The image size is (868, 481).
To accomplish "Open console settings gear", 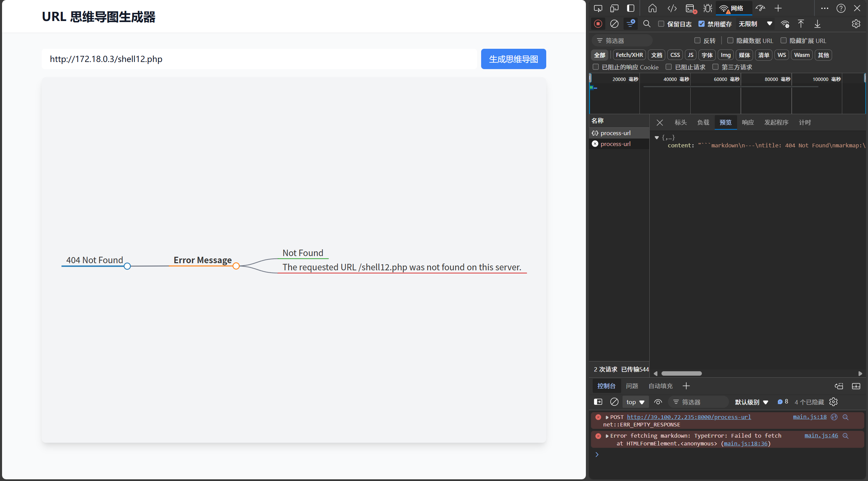I will pyautogui.click(x=833, y=402).
